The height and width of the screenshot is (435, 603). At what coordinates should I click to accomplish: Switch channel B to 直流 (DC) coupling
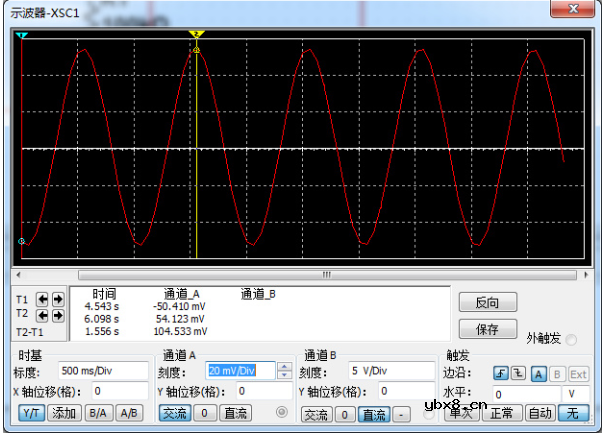coord(374,413)
